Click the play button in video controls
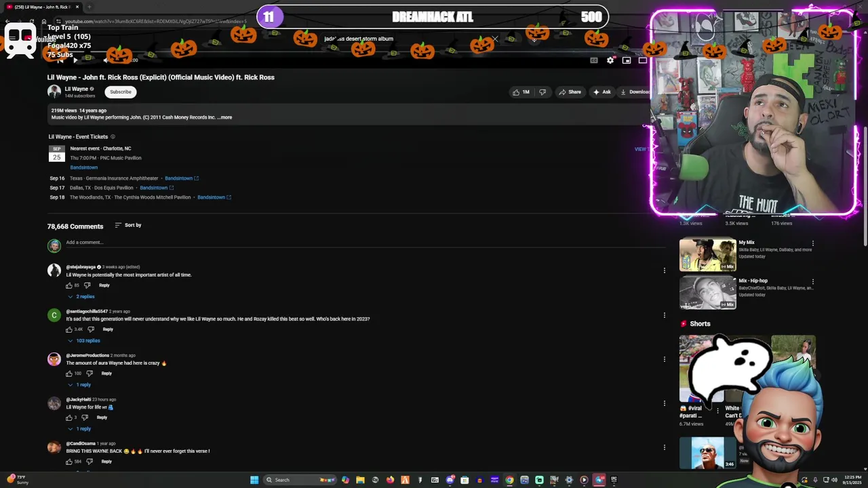 (75, 60)
